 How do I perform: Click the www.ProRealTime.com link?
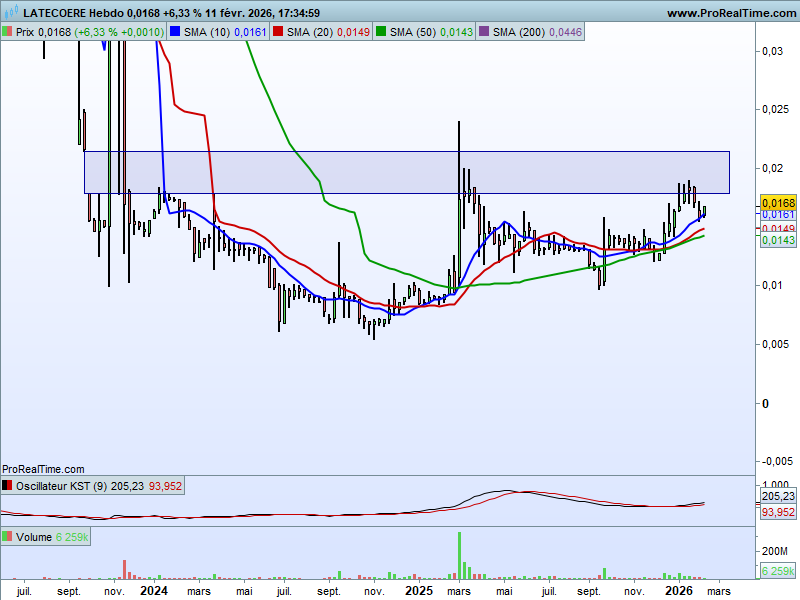[733, 13]
